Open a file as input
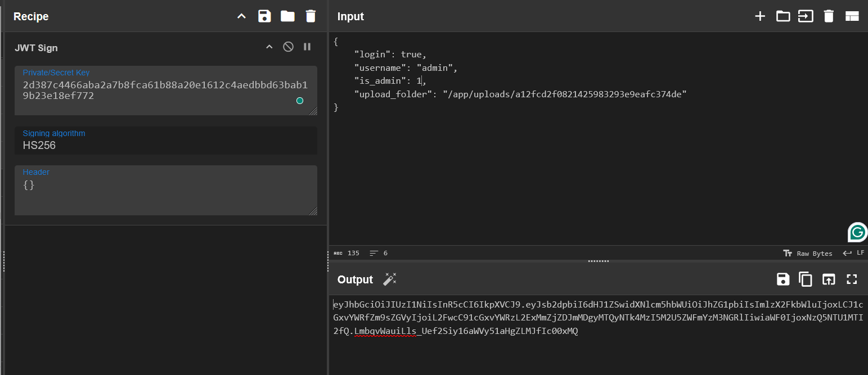The width and height of the screenshot is (868, 375). click(806, 16)
